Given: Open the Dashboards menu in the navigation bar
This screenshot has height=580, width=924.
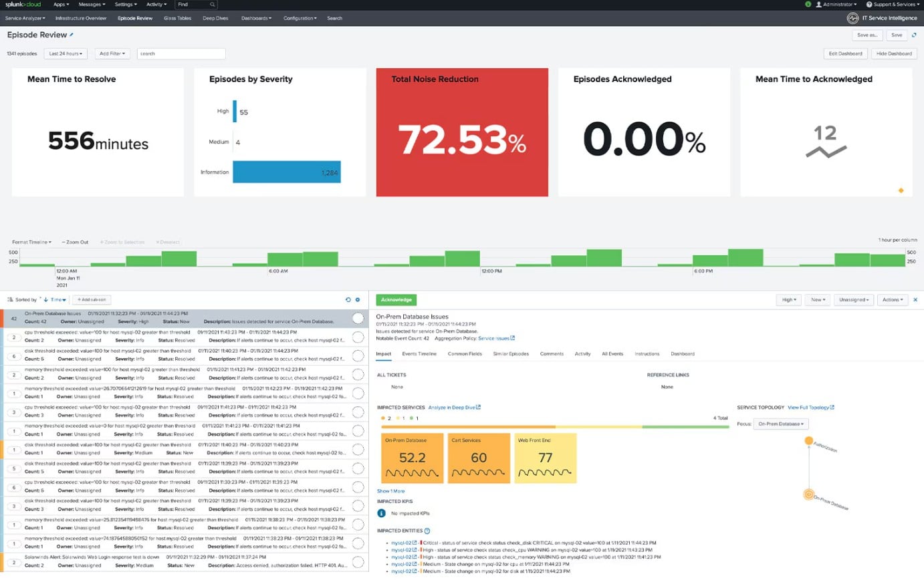Looking at the screenshot, I should [x=256, y=18].
